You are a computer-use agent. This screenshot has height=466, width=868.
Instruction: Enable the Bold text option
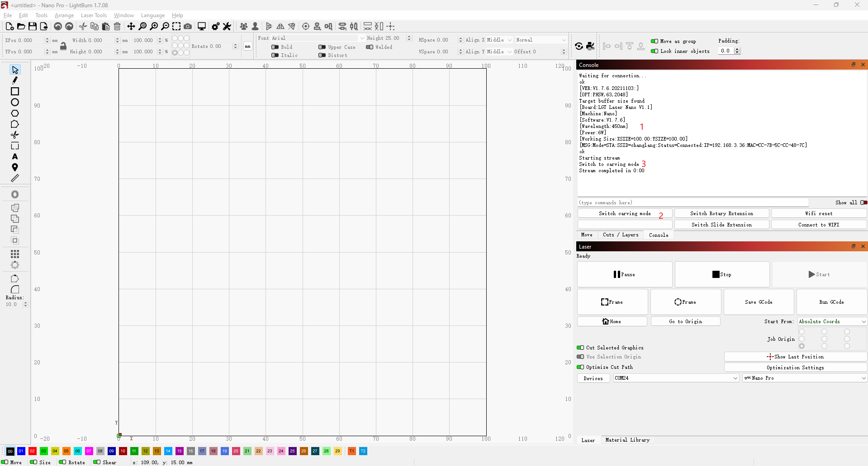pyautogui.click(x=275, y=47)
